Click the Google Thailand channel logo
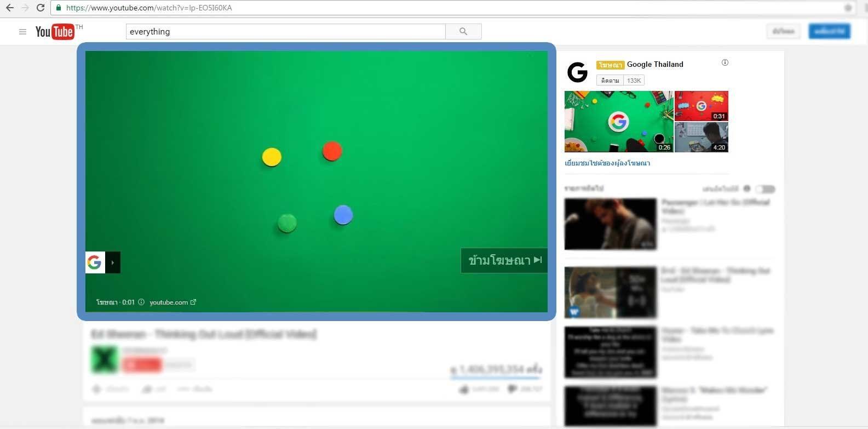 pyautogui.click(x=577, y=72)
